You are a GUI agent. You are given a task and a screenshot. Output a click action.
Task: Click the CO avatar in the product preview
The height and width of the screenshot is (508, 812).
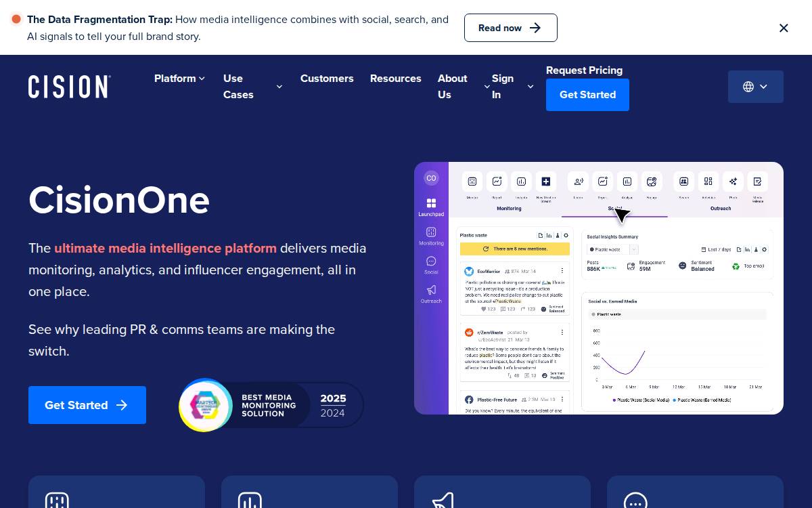pos(431,178)
